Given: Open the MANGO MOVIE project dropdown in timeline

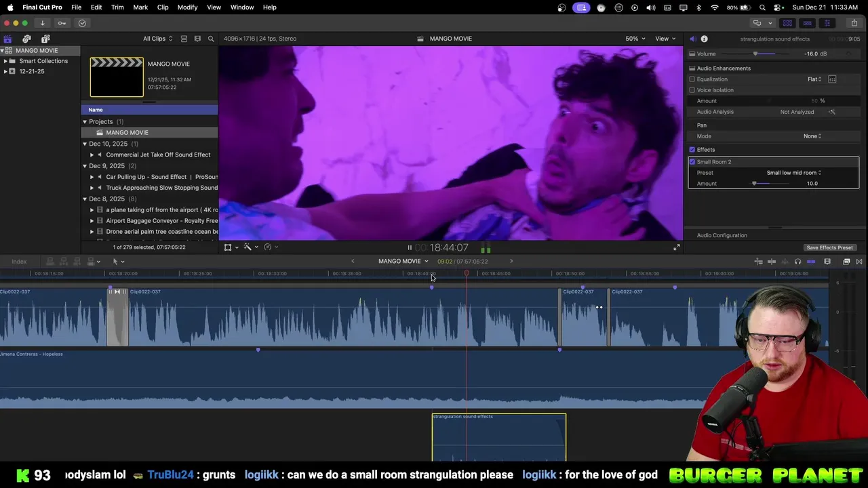Looking at the screenshot, I should pyautogui.click(x=403, y=262).
